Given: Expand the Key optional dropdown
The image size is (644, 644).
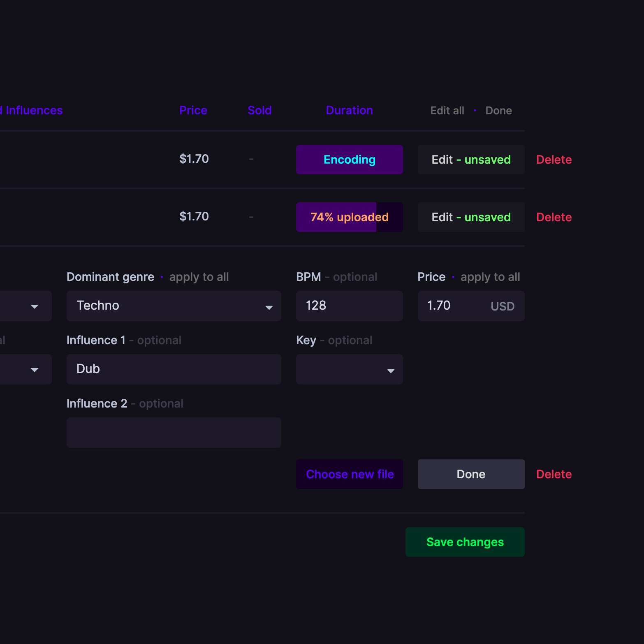Looking at the screenshot, I should 349,369.
